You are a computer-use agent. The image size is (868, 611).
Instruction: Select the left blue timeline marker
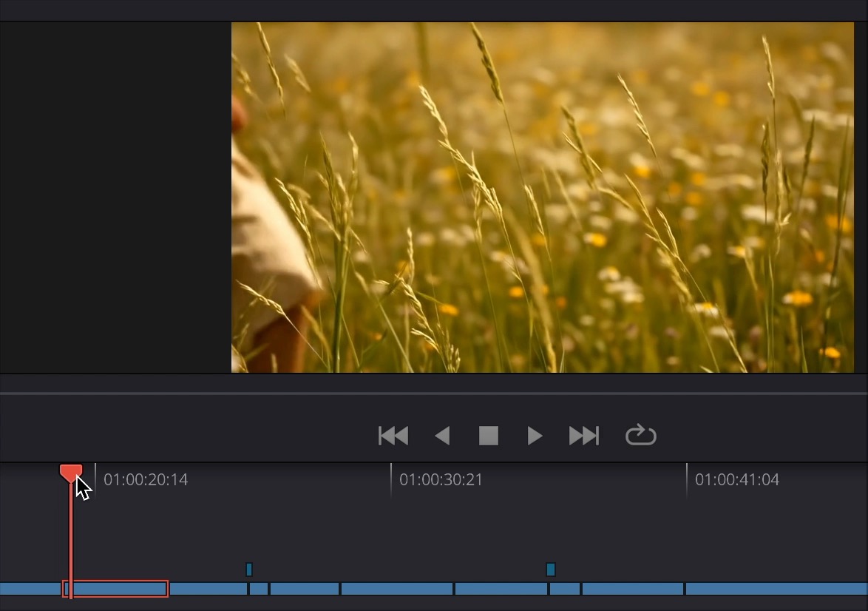click(249, 569)
